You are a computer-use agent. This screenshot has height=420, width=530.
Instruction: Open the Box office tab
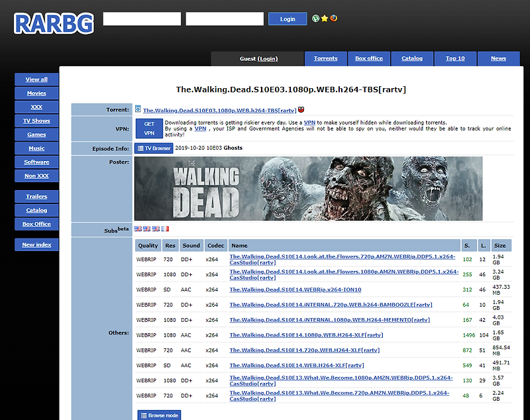pos(369,58)
